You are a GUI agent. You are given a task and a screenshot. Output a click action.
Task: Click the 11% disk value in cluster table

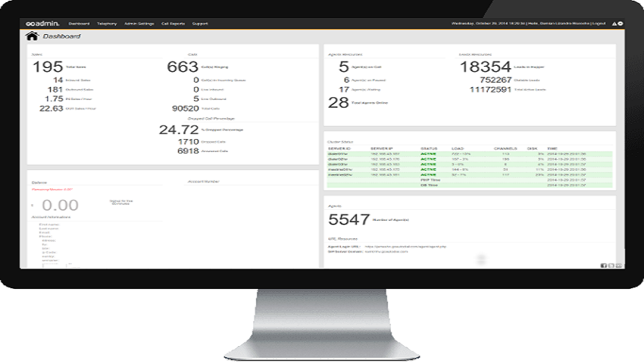[540, 169]
